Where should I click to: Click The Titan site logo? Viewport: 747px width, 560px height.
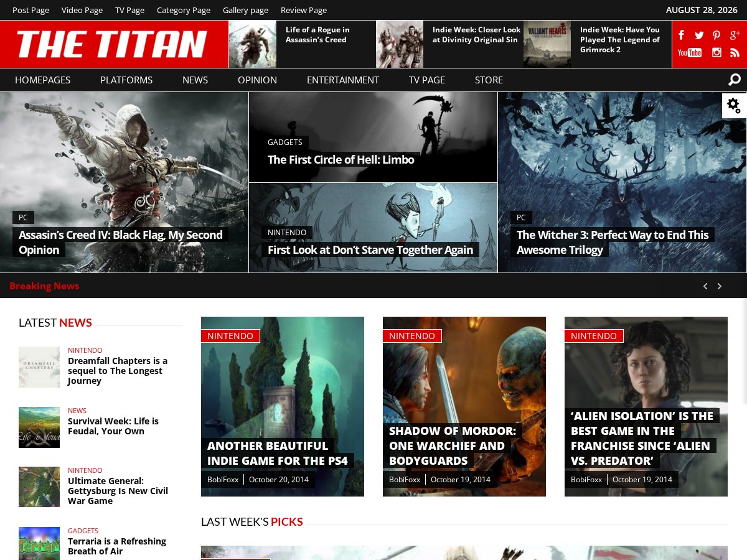112,44
